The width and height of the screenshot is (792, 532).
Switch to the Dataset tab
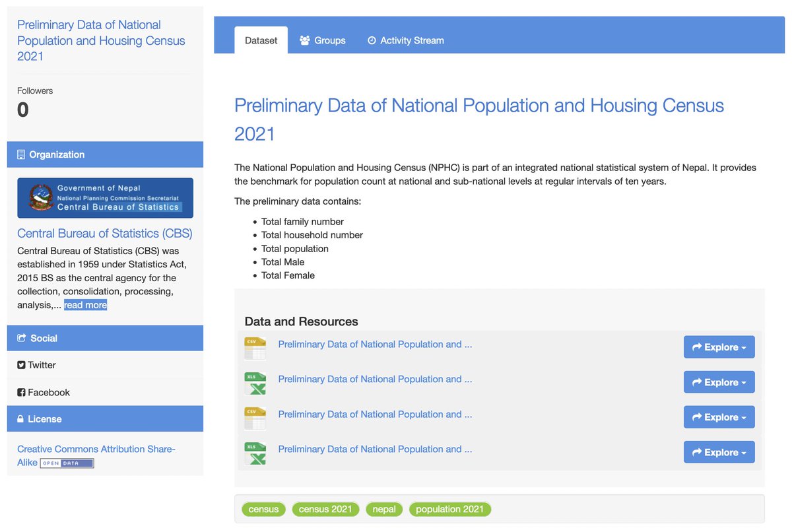[261, 40]
